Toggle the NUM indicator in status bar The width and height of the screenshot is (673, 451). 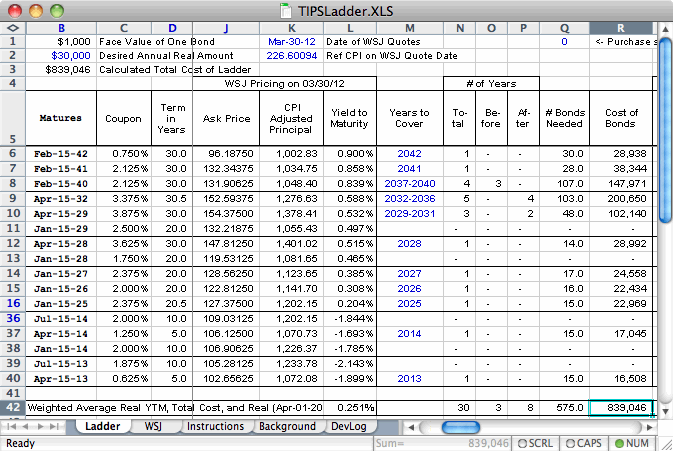tap(632, 442)
